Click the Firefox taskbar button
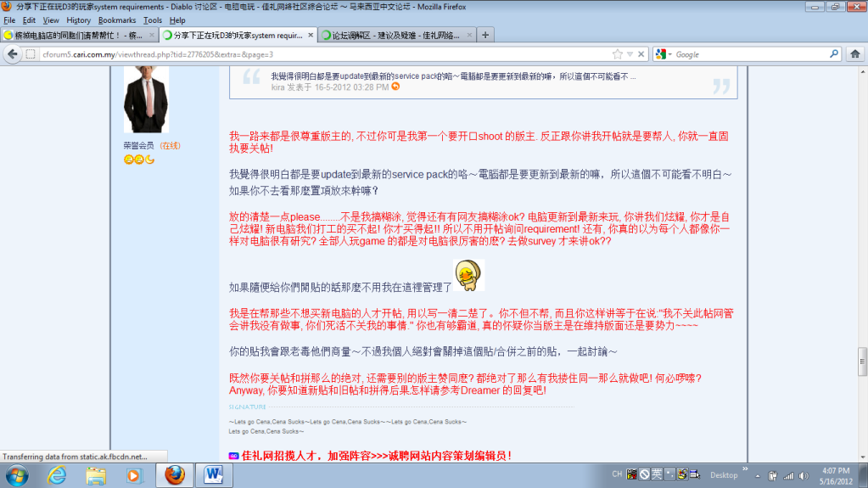 coord(175,475)
